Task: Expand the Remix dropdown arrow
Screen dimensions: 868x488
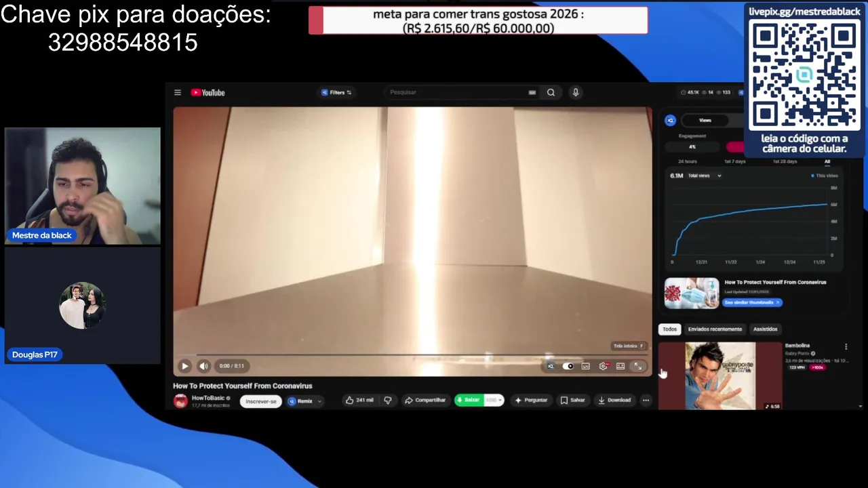Action: pyautogui.click(x=319, y=401)
